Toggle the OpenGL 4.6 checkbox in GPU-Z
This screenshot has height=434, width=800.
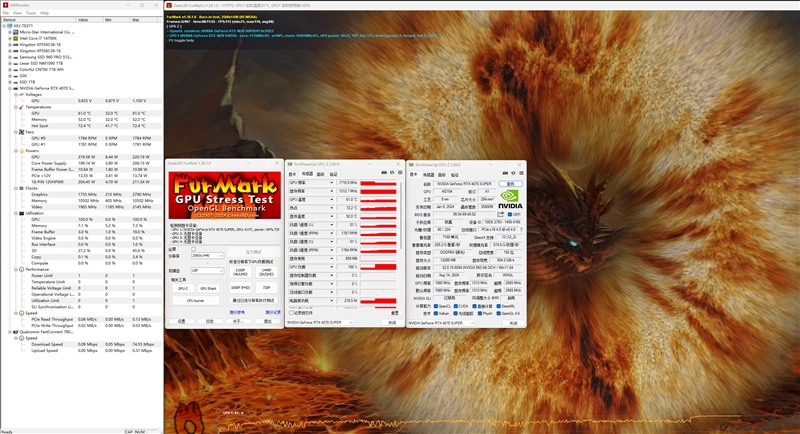coord(499,313)
